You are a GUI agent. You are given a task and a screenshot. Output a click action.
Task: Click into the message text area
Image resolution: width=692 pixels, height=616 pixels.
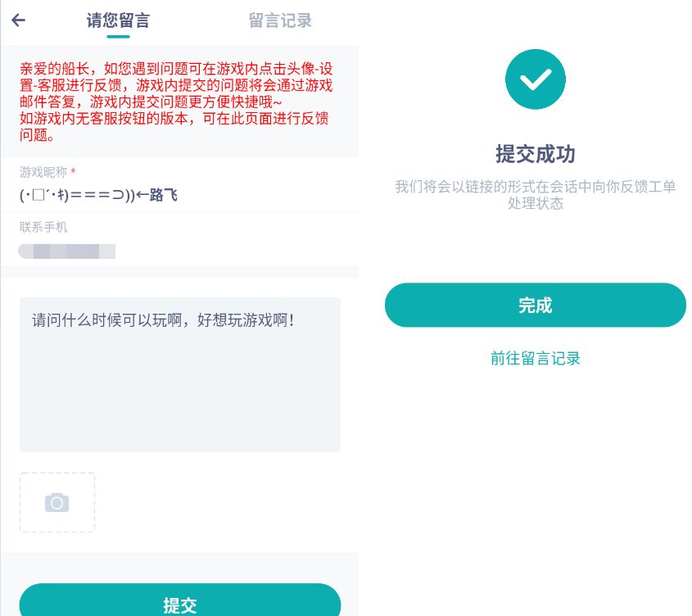[x=179, y=374]
